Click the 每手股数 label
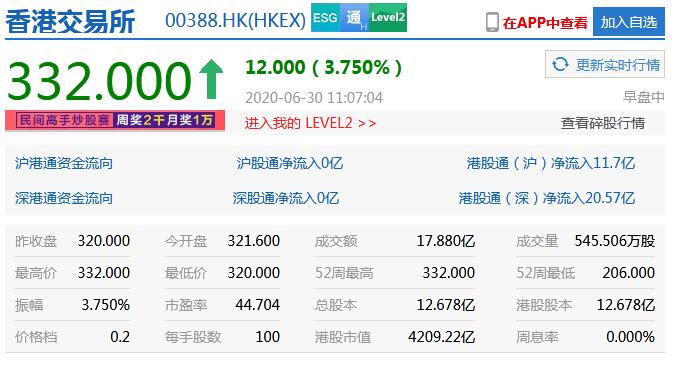 point(193,337)
